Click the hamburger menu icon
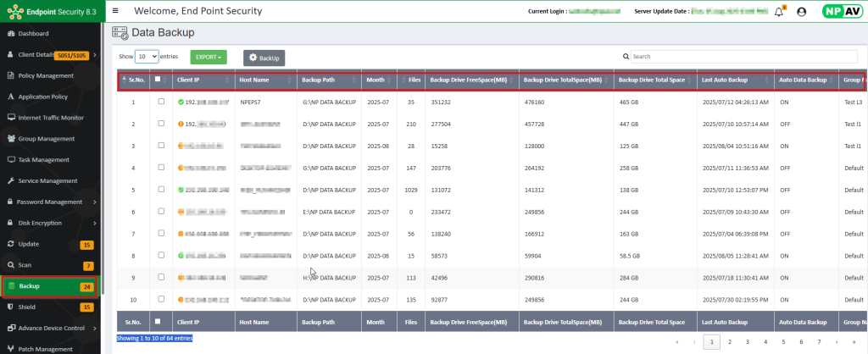The width and height of the screenshot is (868, 354). point(115,11)
